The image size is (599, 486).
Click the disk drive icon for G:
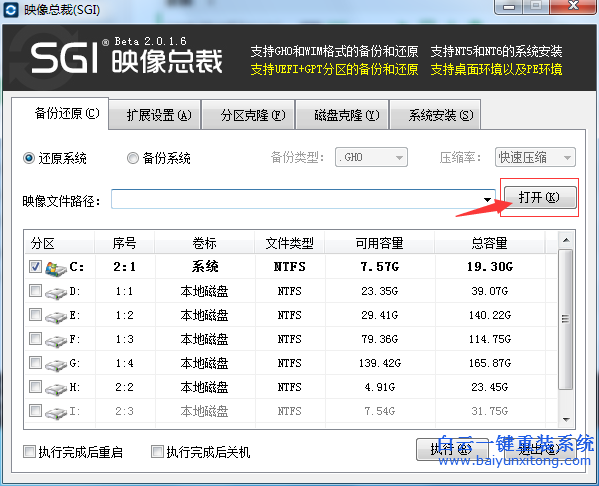pos(56,365)
